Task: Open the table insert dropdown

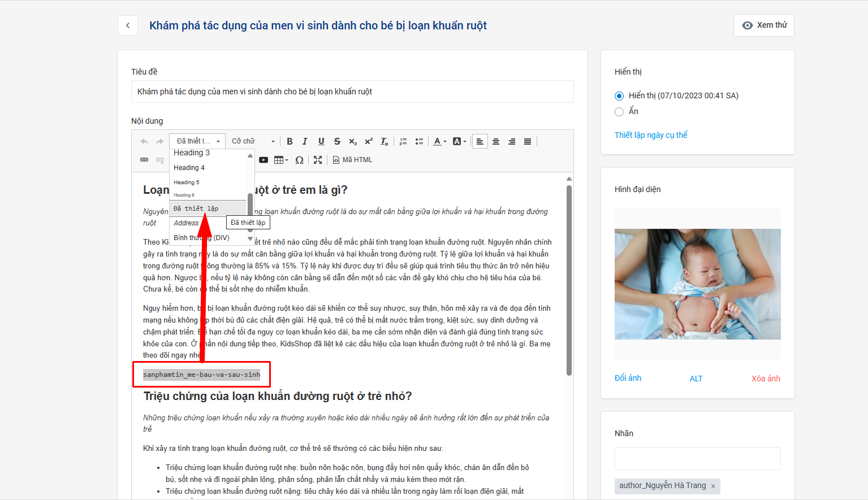Action: click(x=281, y=160)
